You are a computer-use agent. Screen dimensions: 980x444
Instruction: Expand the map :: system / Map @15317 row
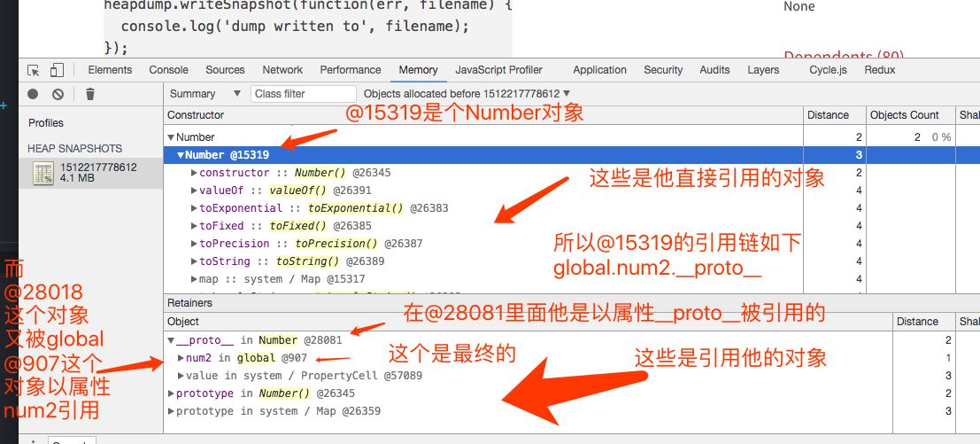[x=195, y=279]
